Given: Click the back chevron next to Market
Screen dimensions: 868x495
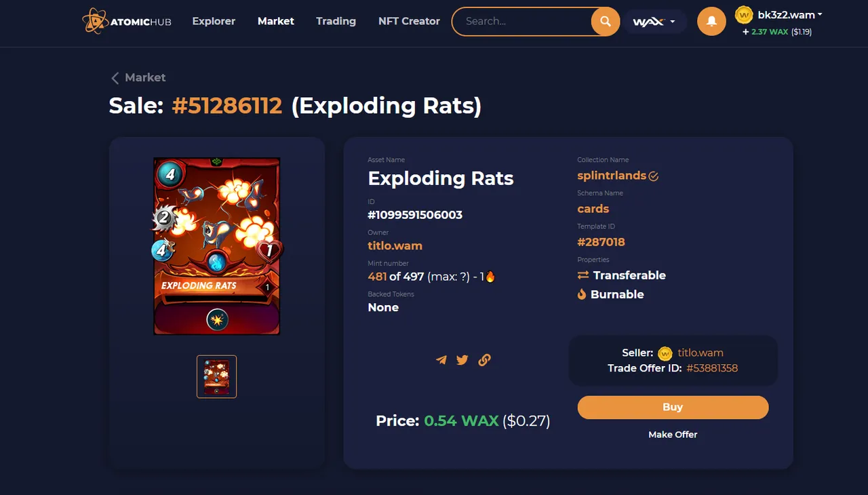Looking at the screenshot, I should pyautogui.click(x=115, y=78).
